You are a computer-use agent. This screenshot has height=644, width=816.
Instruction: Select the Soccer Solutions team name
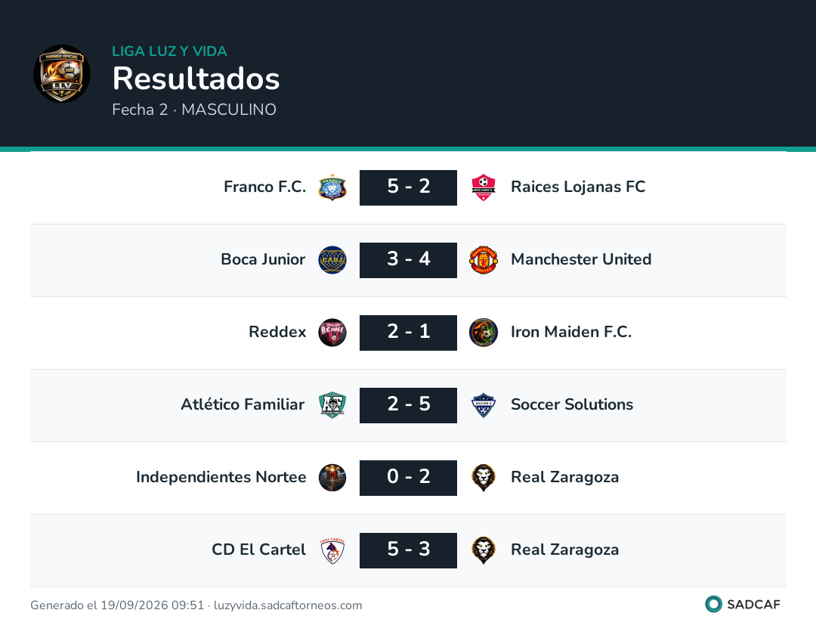tap(572, 404)
